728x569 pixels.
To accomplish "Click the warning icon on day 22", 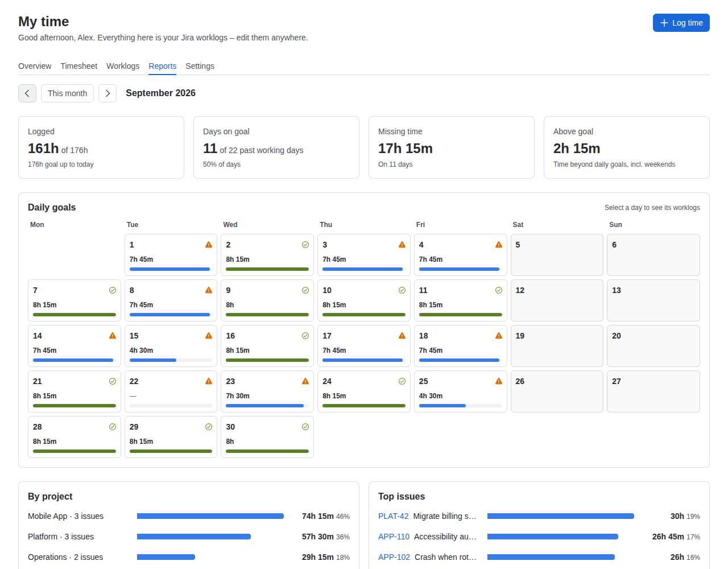I will (x=209, y=381).
